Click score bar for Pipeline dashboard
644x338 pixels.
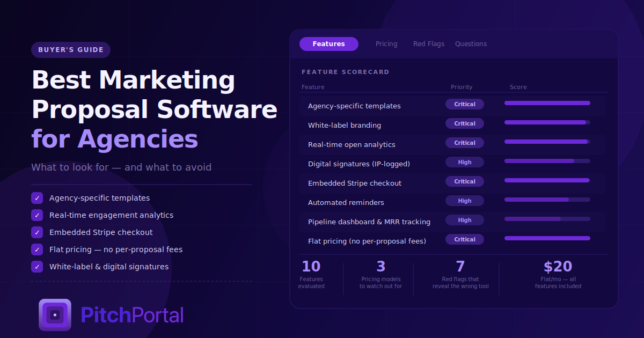coord(547,219)
